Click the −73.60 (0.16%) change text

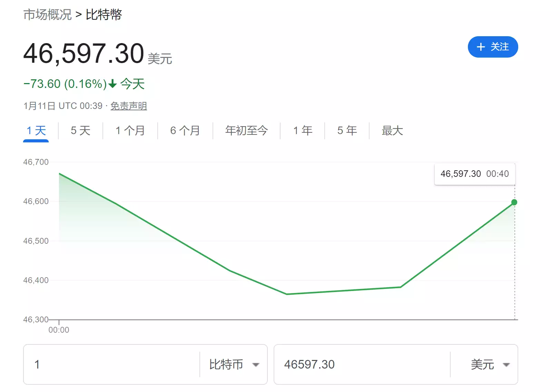(65, 84)
